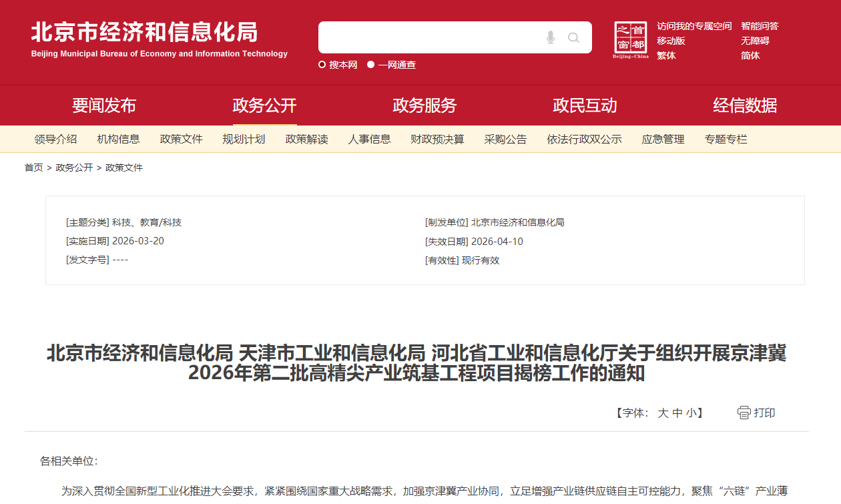
Task: Open the 政务公开 main navigation tab
Action: coord(264,105)
